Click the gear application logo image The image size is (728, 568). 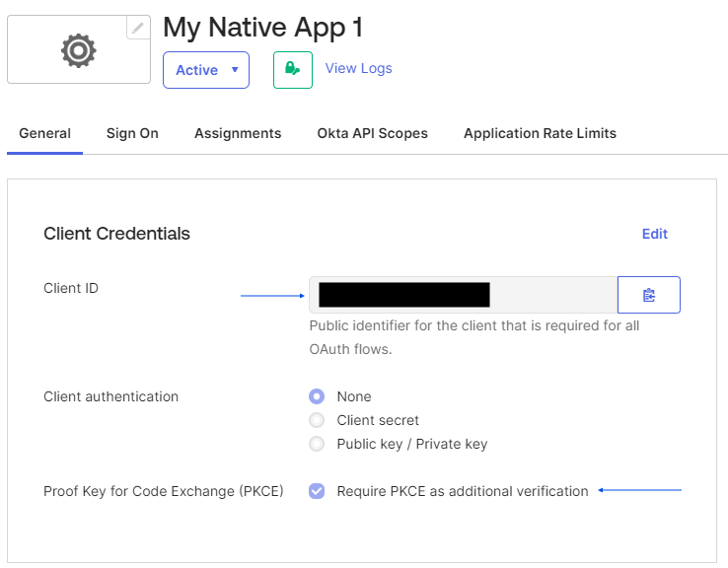pyautogui.click(x=79, y=49)
